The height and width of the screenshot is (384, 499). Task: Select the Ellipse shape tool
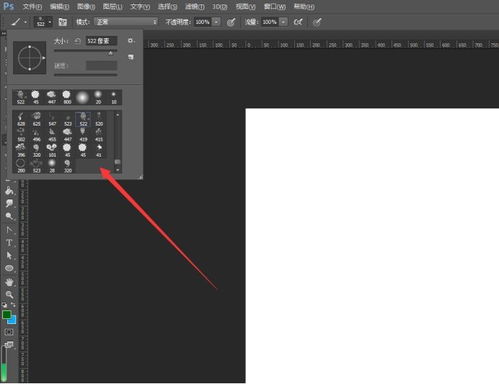(x=9, y=268)
